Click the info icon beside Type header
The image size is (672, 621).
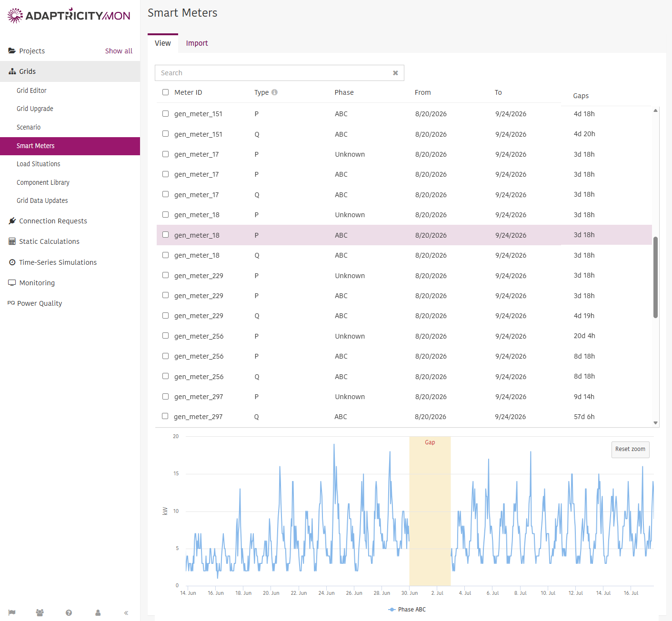[x=275, y=92]
